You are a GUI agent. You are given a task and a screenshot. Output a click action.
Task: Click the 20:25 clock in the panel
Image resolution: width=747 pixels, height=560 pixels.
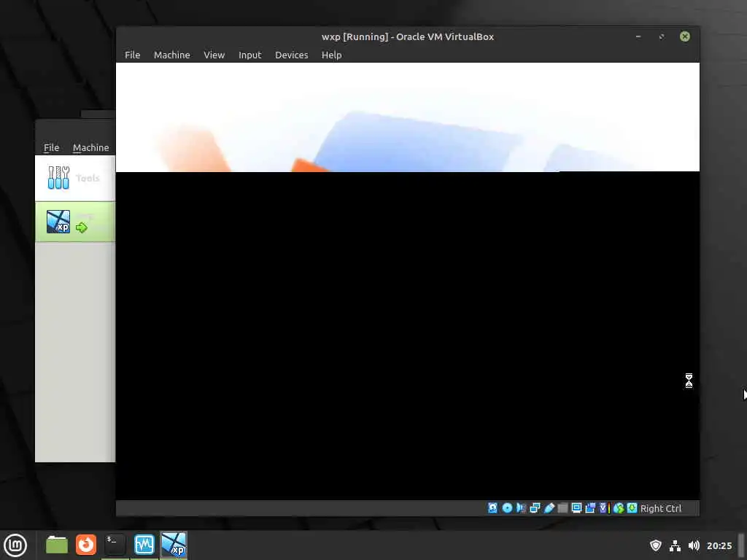click(x=719, y=545)
